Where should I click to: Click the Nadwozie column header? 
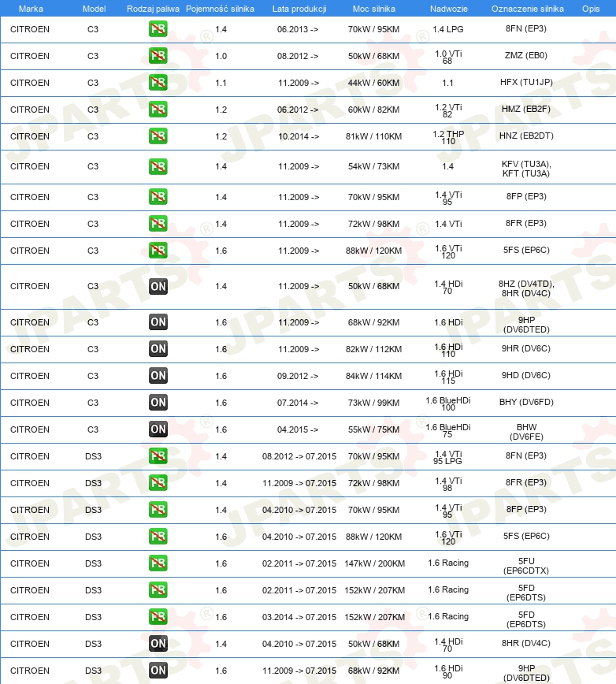coord(448,9)
